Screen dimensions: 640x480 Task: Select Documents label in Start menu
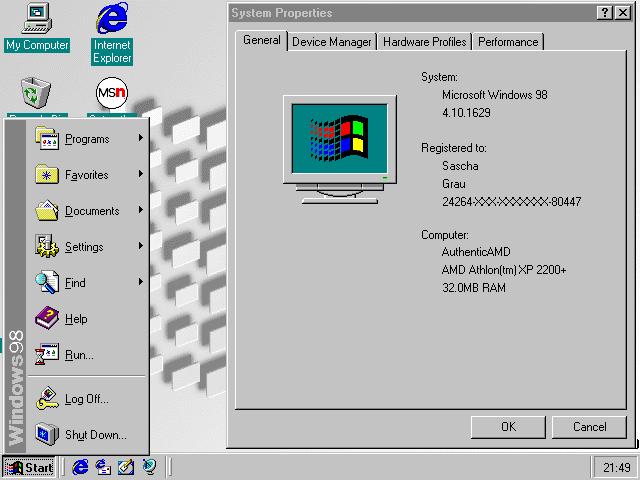[92, 211]
